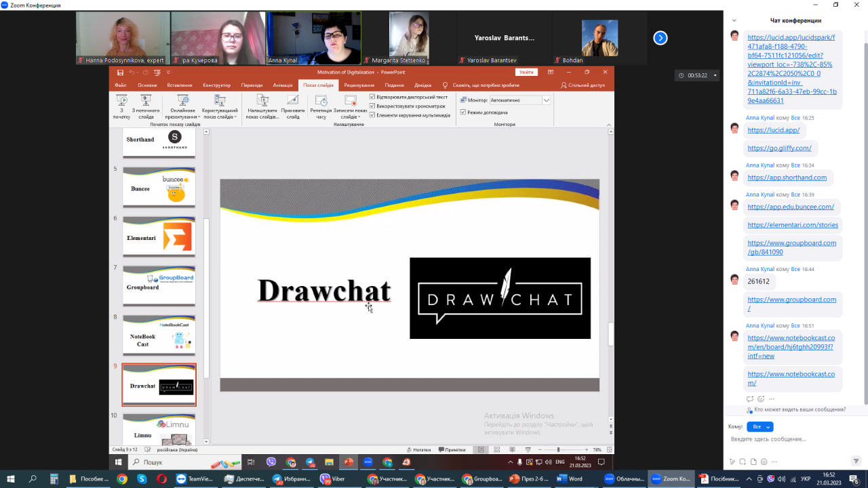This screenshot has width=868, height=488.
Task: Select the Groupboard slide 7 thumbnail
Action: tap(159, 287)
